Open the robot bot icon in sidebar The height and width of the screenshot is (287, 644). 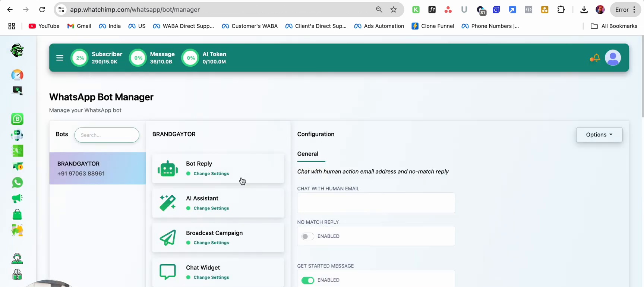click(x=17, y=135)
